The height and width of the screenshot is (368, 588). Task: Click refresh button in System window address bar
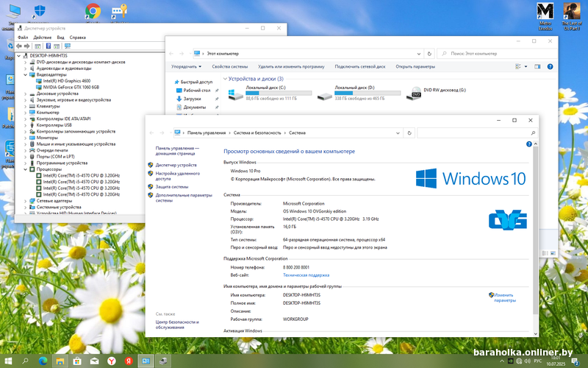tap(409, 133)
